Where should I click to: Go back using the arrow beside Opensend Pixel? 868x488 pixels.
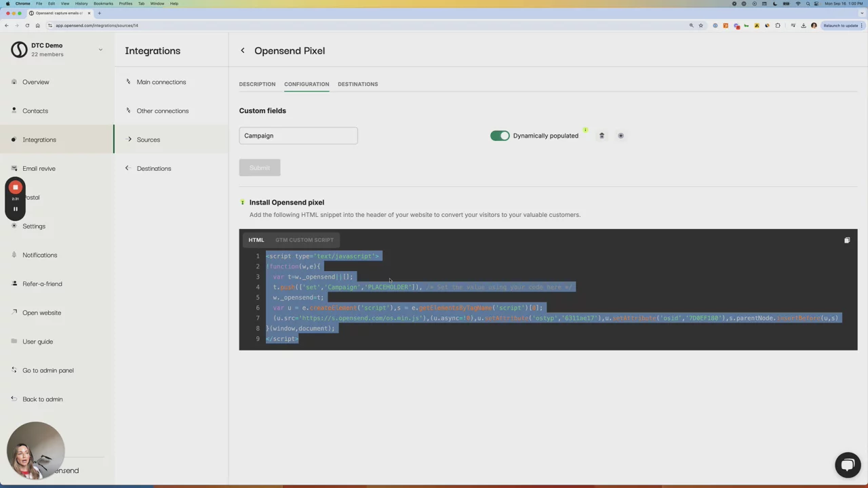(243, 51)
